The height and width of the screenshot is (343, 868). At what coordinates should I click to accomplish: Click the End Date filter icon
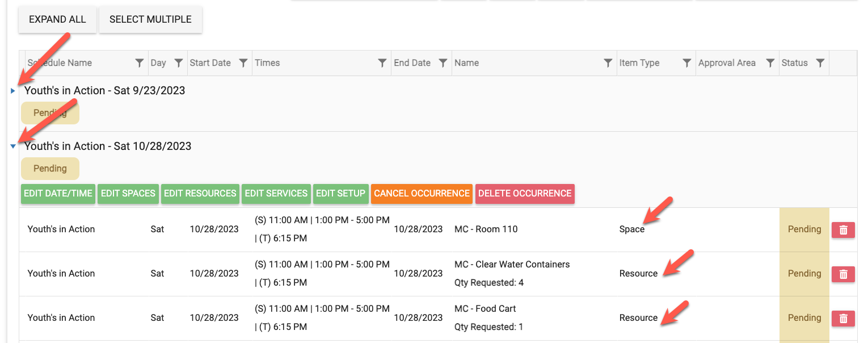443,63
